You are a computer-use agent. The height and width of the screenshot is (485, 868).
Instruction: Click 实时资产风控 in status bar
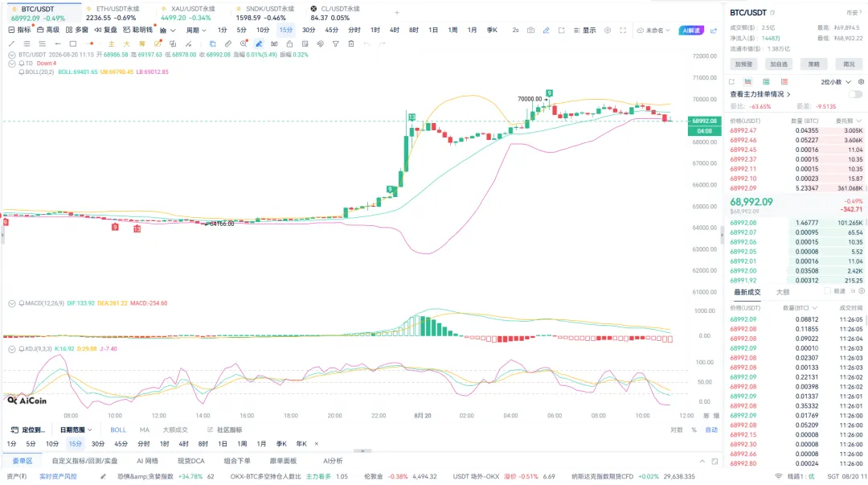pyautogui.click(x=58, y=477)
